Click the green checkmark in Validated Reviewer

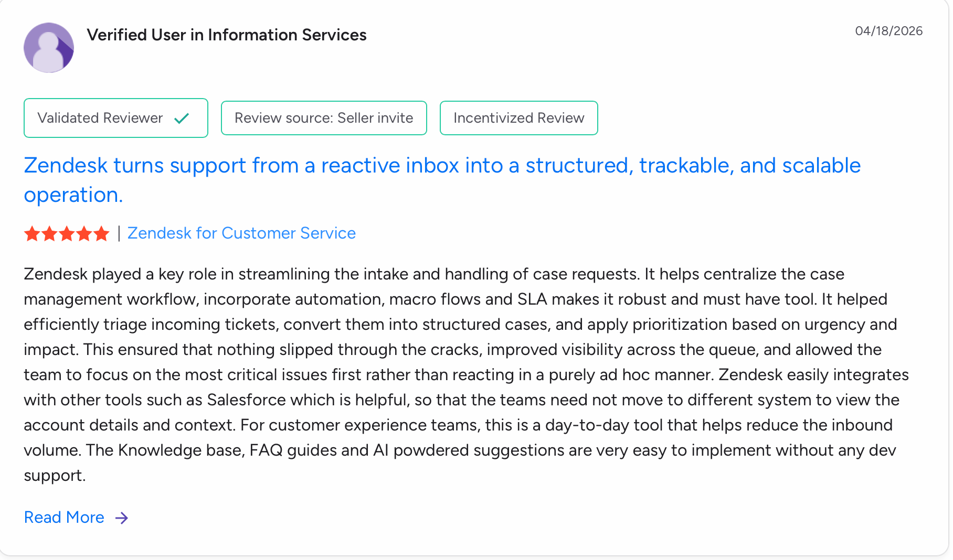click(x=182, y=119)
